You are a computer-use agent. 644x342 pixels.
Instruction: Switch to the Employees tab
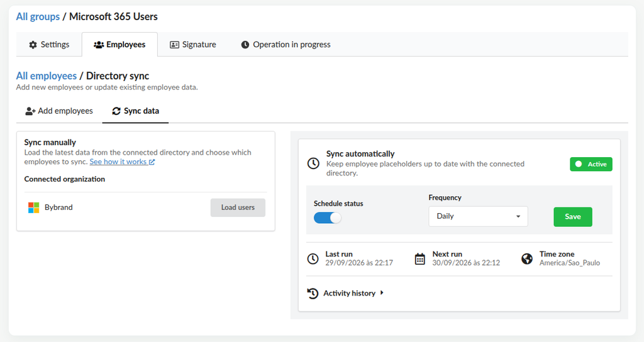click(x=119, y=45)
